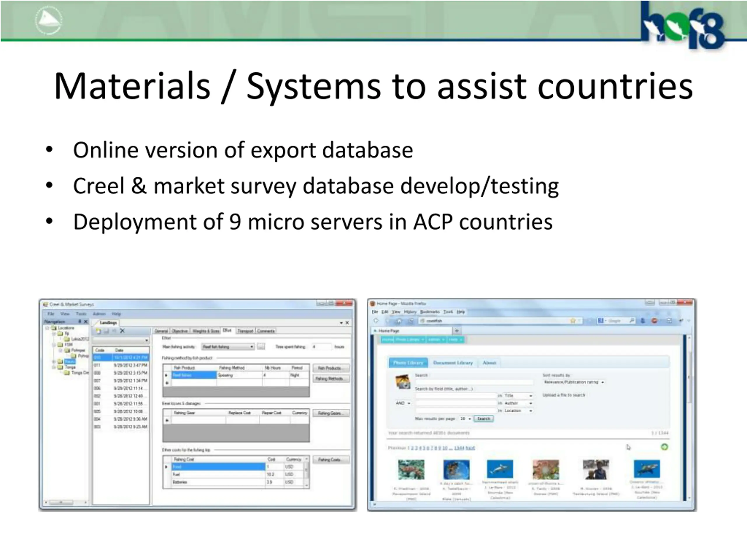Select highlighted Nauru folder in tree
The height and width of the screenshot is (560, 747).
[x=67, y=361]
